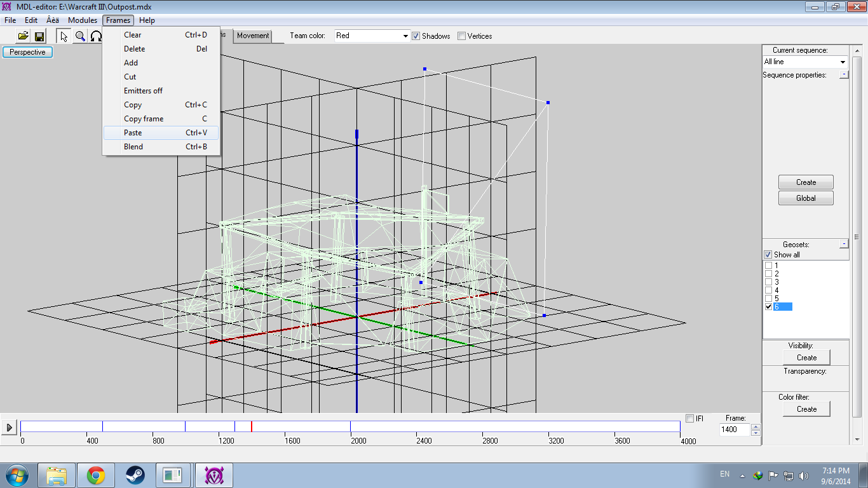This screenshot has width=868, height=488.
Task: Increase frame value with up arrow
Action: tap(756, 427)
